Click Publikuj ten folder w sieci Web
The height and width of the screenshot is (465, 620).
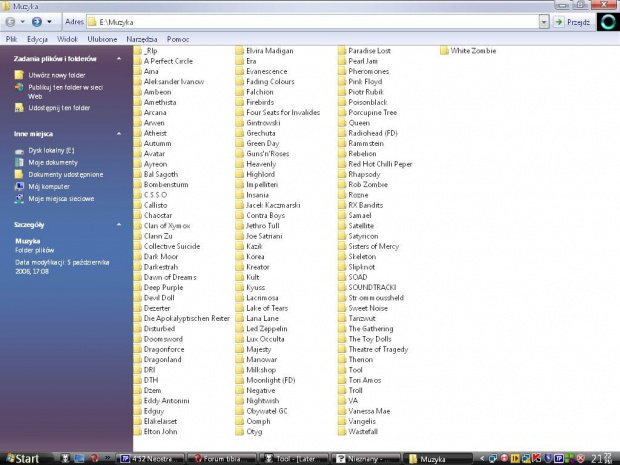pyautogui.click(x=65, y=92)
